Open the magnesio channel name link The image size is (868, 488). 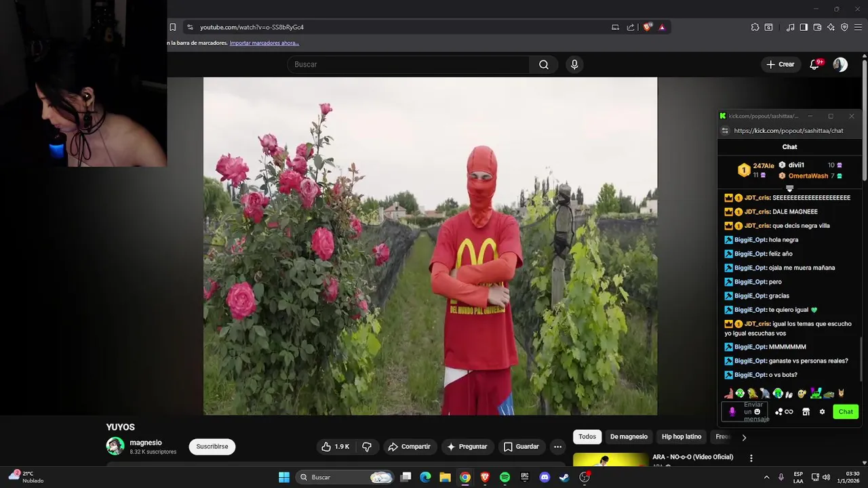146,443
